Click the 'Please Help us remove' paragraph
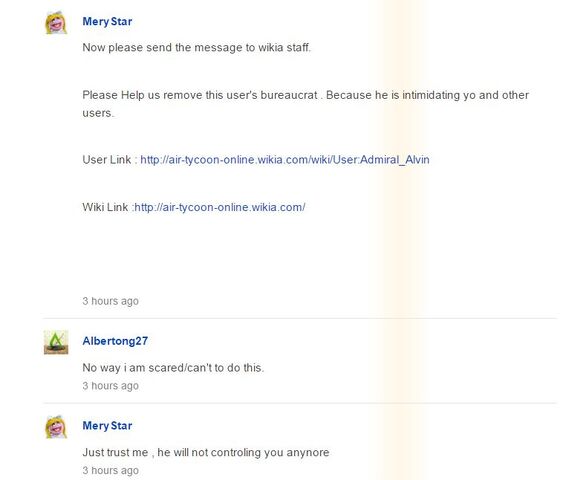586x480 pixels. (x=306, y=104)
